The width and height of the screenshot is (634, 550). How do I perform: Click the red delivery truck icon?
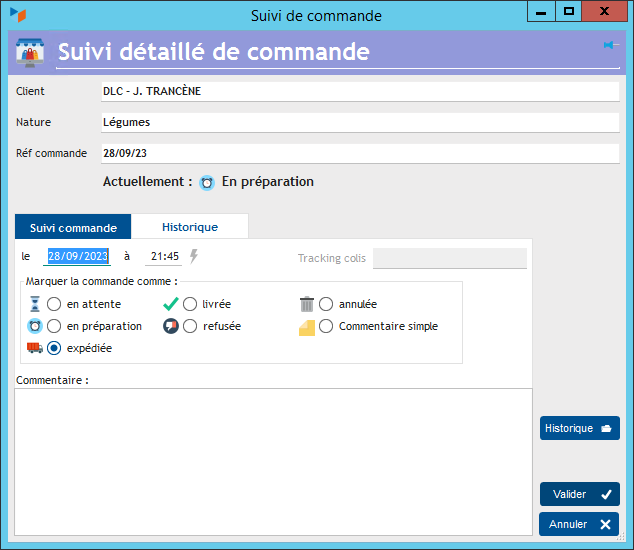[35, 348]
